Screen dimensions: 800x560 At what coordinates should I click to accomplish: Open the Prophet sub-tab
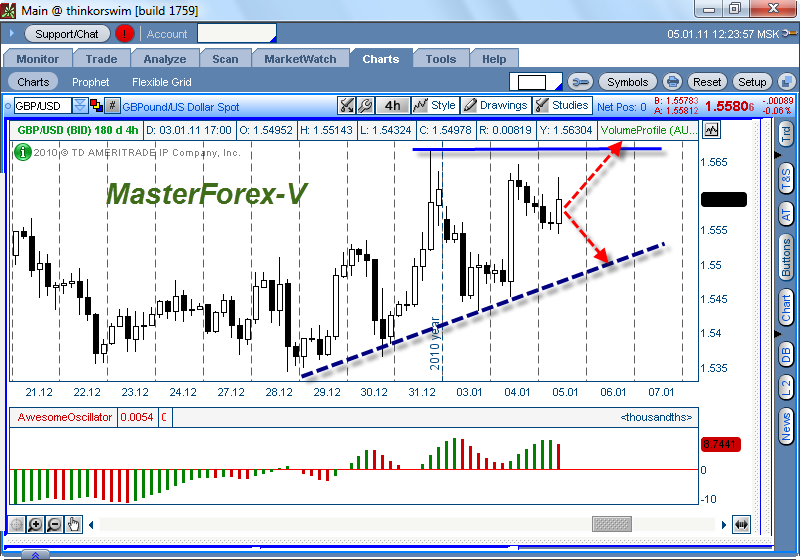tap(90, 82)
